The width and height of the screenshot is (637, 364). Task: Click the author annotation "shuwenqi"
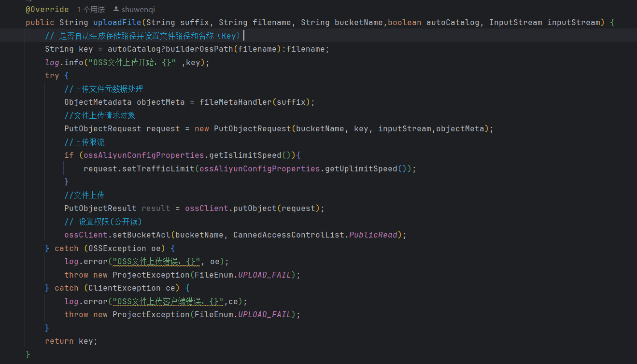point(139,9)
